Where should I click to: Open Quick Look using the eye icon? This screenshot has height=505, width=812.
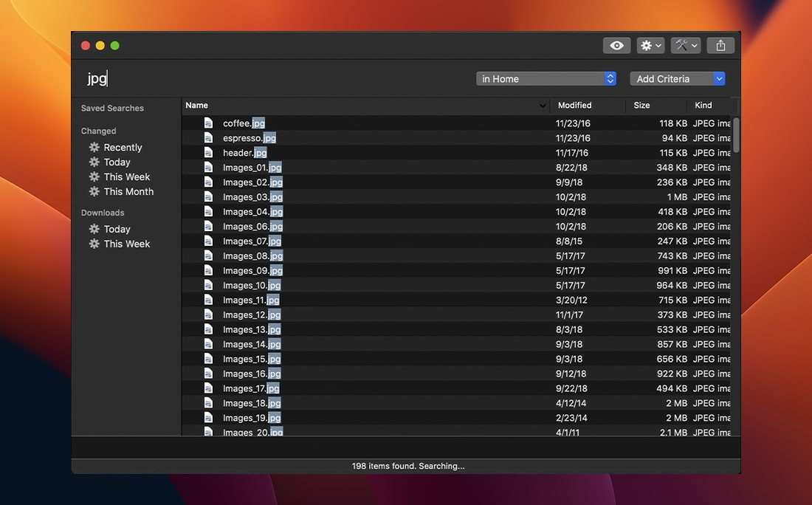tap(616, 45)
